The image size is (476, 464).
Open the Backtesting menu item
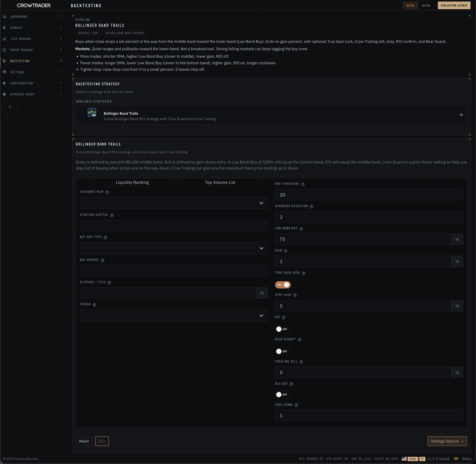(x=32, y=61)
